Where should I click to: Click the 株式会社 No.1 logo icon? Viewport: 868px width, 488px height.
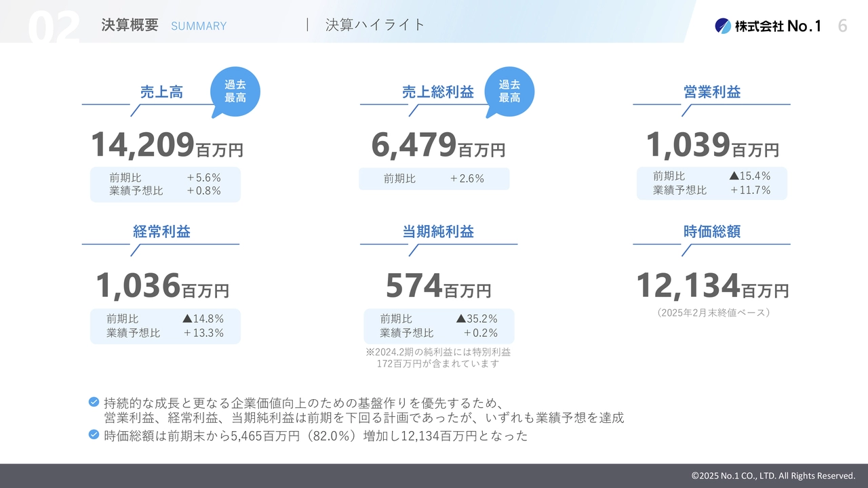coord(723,26)
